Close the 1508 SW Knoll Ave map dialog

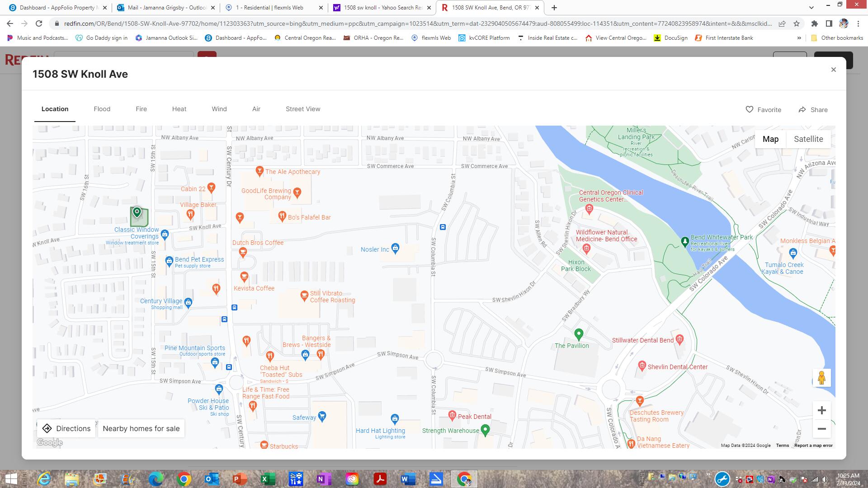coord(834,70)
